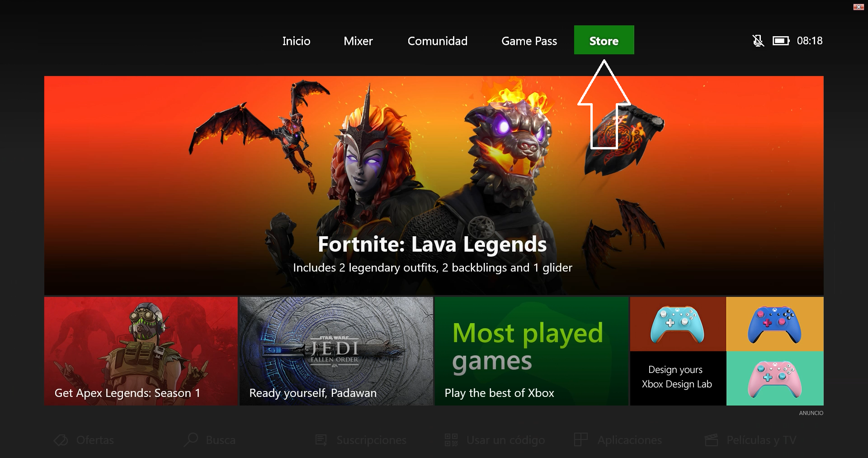868x458 pixels.
Task: Open the Fortnite: Lava Legends banner
Action: 434,186
